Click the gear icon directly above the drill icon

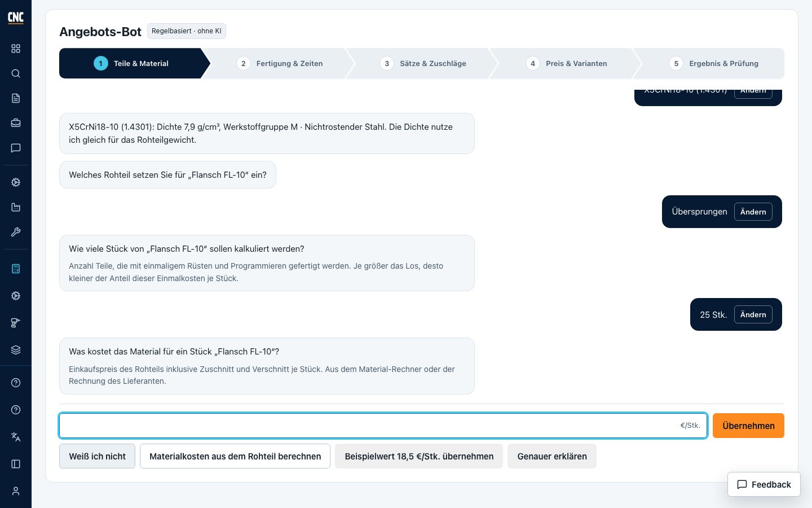click(16, 296)
